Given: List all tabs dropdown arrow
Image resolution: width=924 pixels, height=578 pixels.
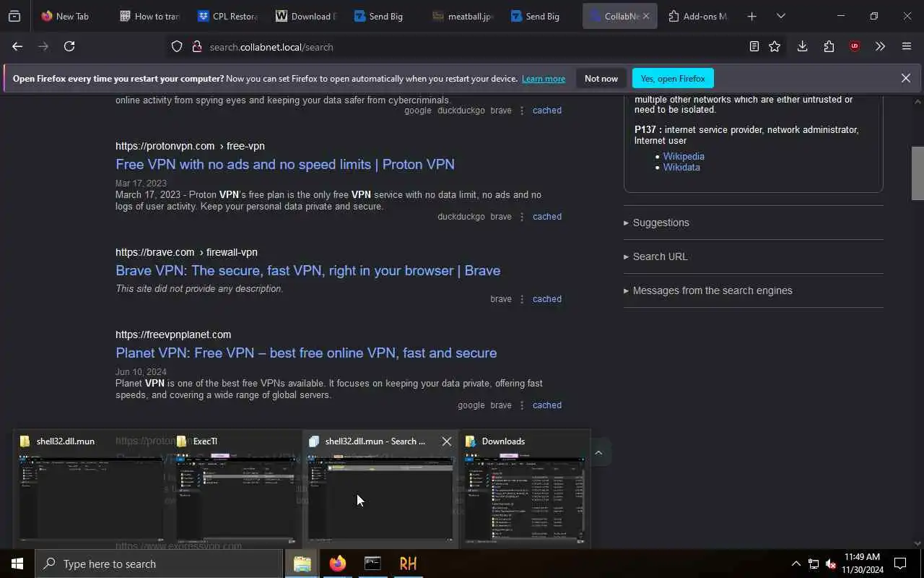Looking at the screenshot, I should click(x=780, y=16).
